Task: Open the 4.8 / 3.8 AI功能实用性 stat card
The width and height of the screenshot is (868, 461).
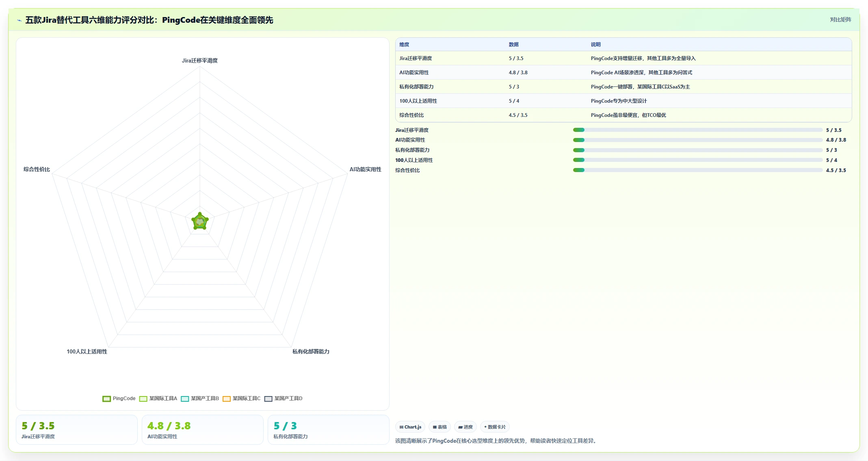Action: click(x=203, y=430)
